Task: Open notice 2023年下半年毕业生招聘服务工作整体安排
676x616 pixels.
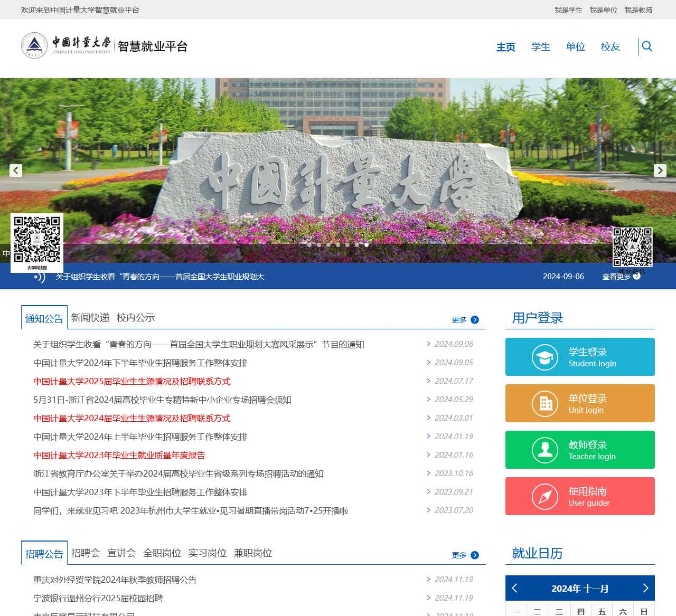Action: click(140, 492)
